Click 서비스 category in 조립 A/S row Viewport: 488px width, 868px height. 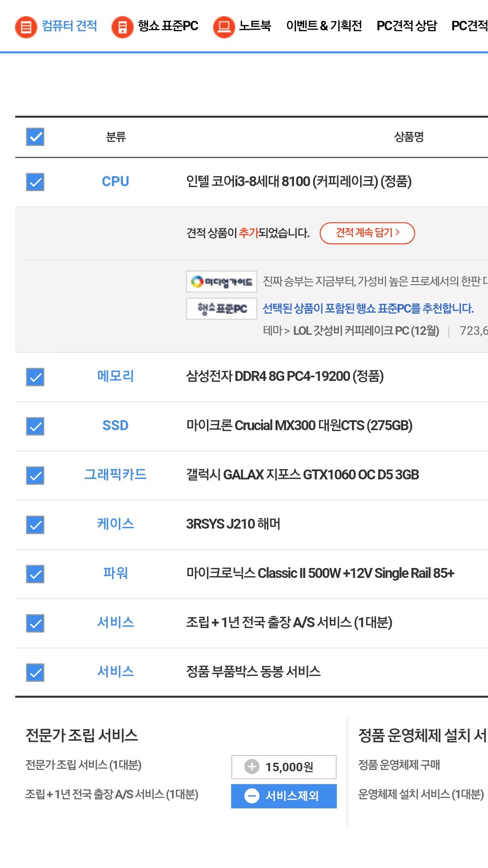115,622
